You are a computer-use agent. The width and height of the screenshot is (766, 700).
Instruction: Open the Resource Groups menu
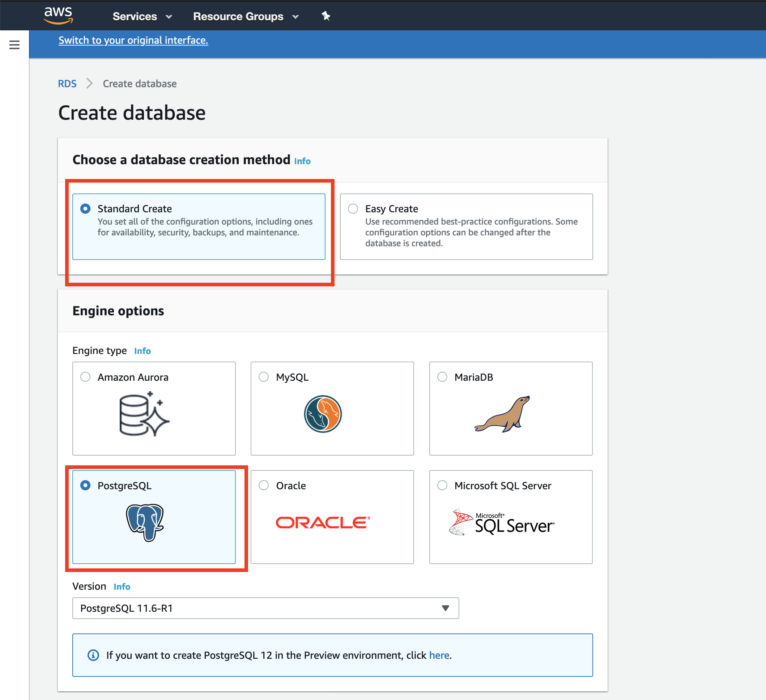point(246,16)
